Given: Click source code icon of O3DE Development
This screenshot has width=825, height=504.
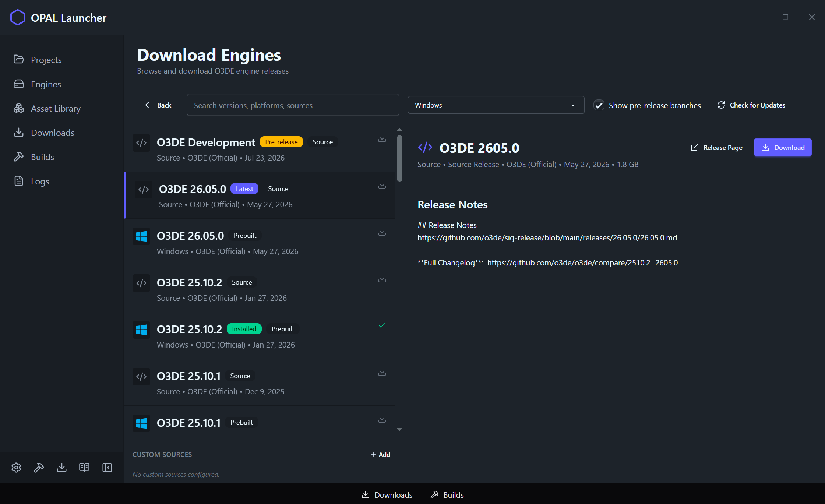Looking at the screenshot, I should click(141, 143).
